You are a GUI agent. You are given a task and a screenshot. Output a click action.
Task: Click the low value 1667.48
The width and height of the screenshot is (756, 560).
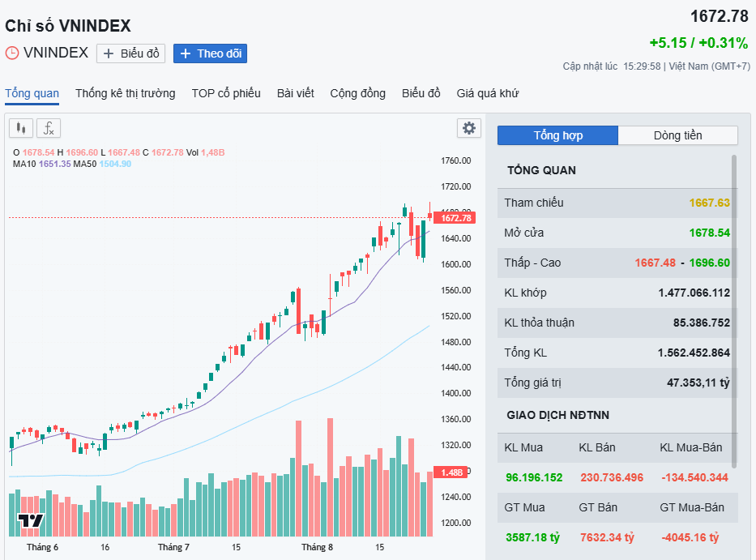point(655,263)
